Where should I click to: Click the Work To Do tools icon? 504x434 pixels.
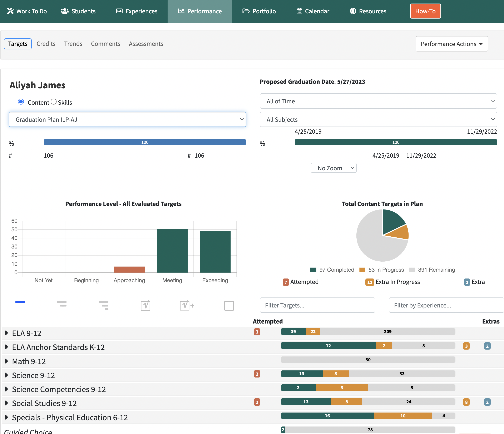[x=10, y=11]
